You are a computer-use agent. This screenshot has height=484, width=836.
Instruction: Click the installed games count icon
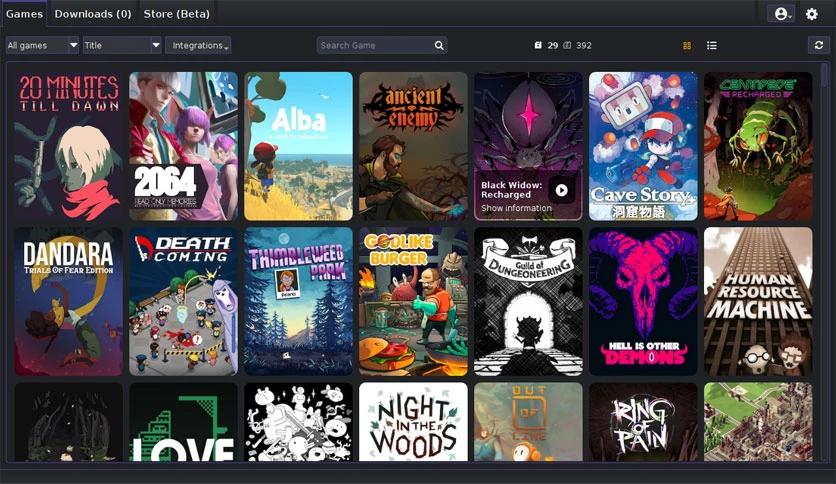tap(538, 45)
